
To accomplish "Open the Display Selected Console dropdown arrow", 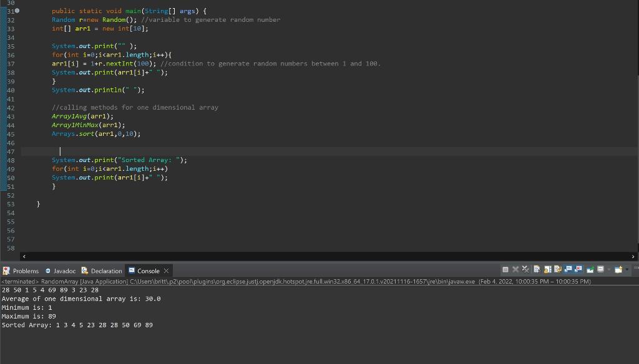I will 609,270.
